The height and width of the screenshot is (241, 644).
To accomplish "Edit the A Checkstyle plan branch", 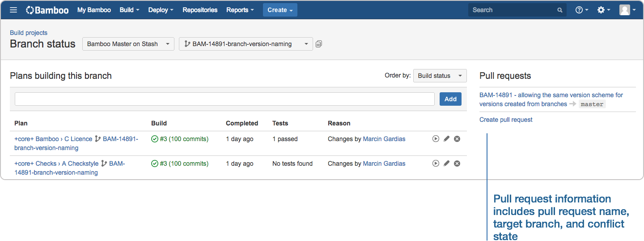I will (446, 164).
